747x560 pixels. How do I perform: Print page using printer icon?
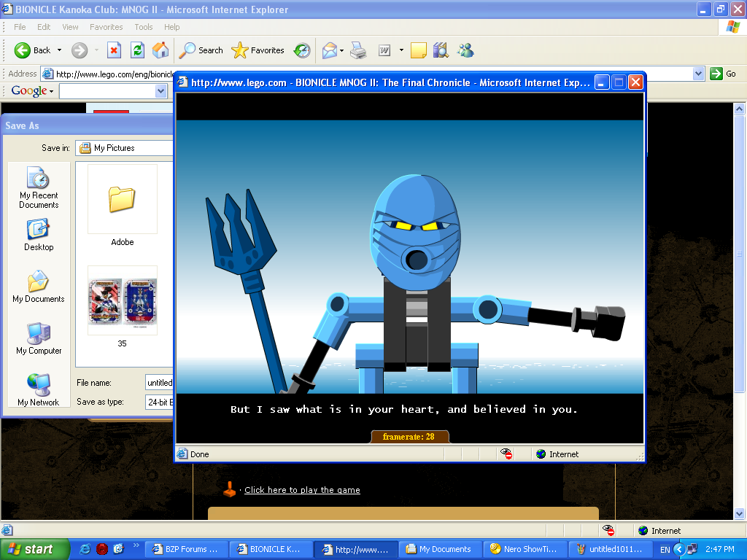click(x=358, y=50)
